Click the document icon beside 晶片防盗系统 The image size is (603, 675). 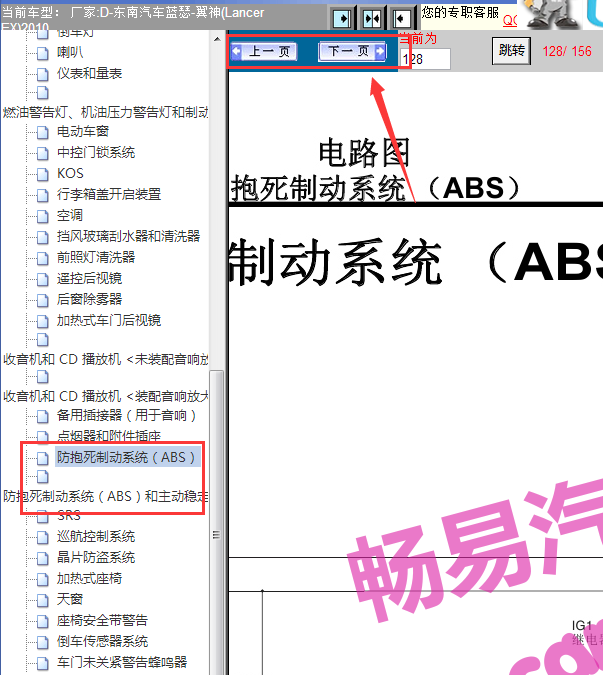click(43, 559)
